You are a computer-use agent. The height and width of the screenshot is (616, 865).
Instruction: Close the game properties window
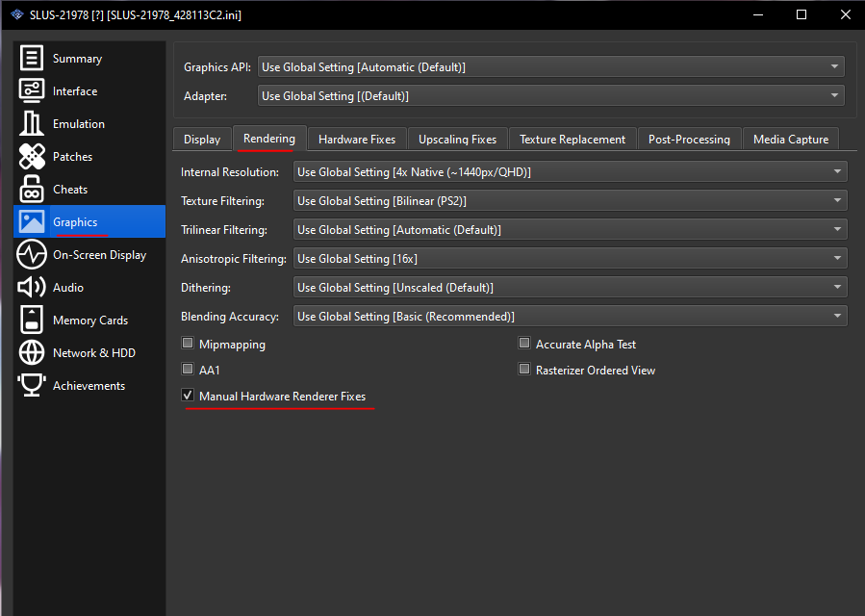(x=845, y=14)
